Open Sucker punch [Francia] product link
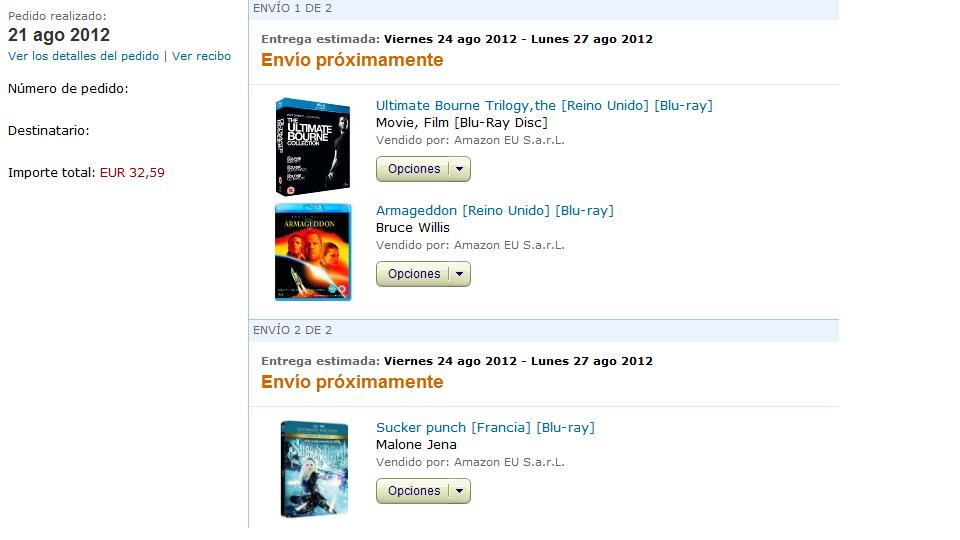This screenshot has height=540, width=960. coord(486,427)
